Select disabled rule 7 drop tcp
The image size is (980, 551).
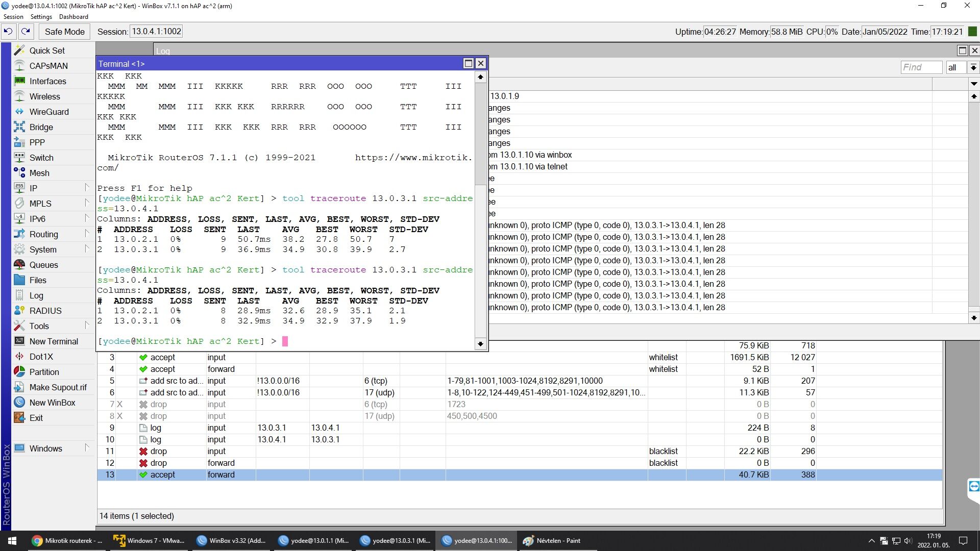coord(520,404)
